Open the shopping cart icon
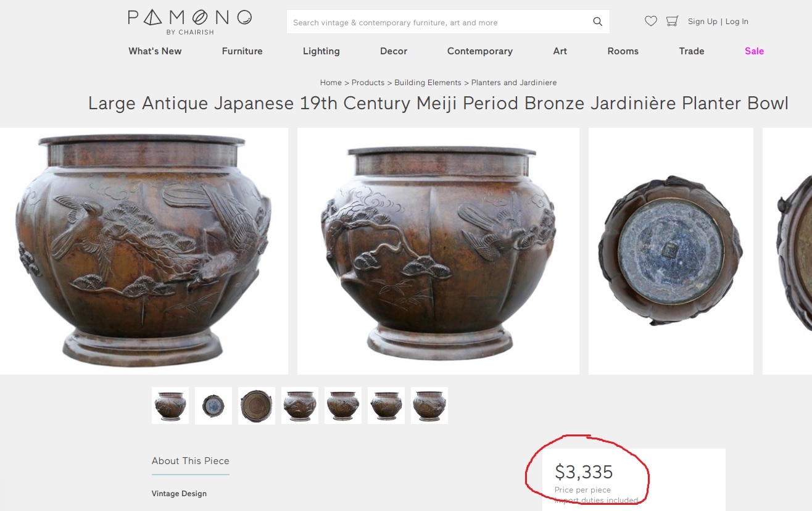The image size is (812, 511). [673, 21]
